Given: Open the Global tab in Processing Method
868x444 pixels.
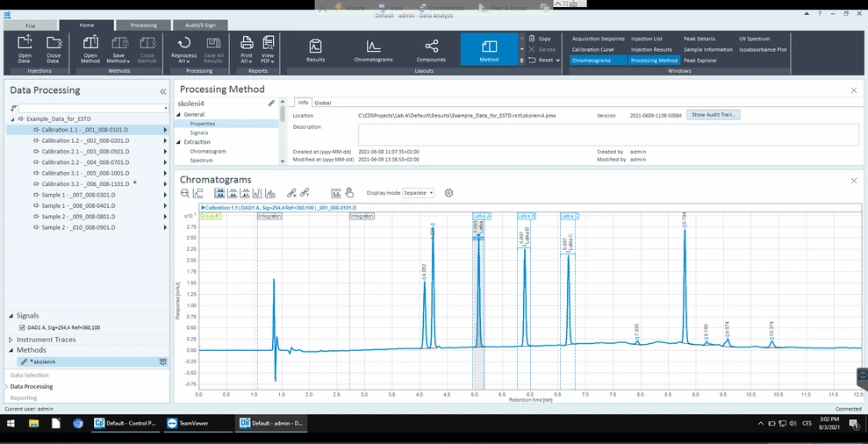Looking at the screenshot, I should point(322,103).
